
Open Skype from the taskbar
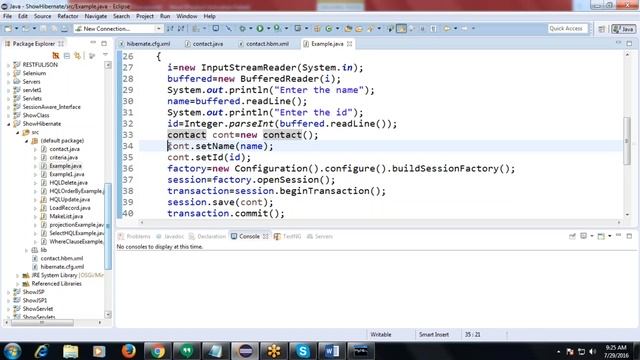(302, 351)
